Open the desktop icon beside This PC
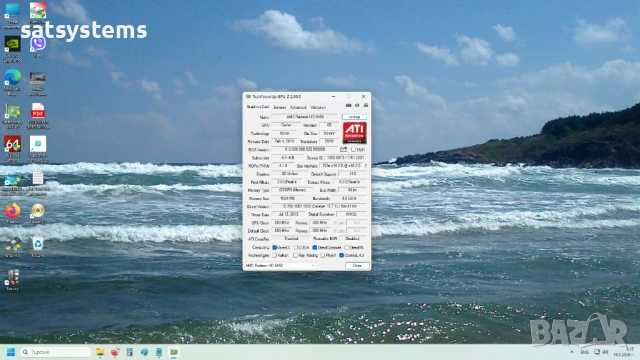640x360 pixels. [x=38, y=11]
